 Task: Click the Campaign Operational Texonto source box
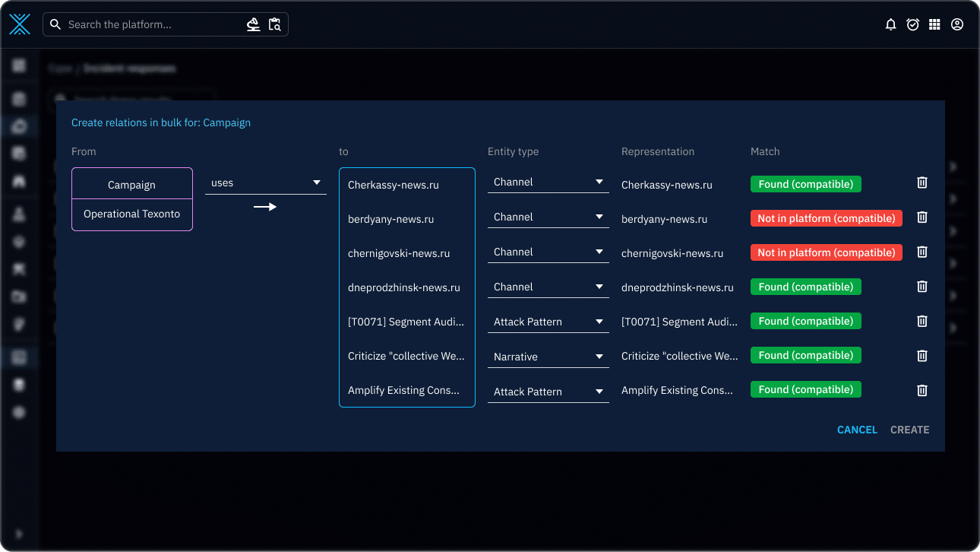(x=132, y=199)
